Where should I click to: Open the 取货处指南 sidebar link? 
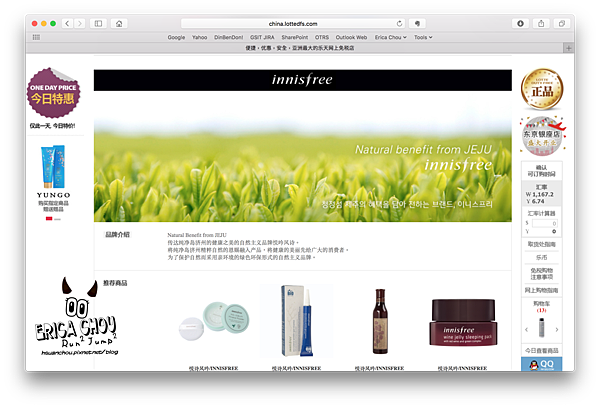[541, 244]
